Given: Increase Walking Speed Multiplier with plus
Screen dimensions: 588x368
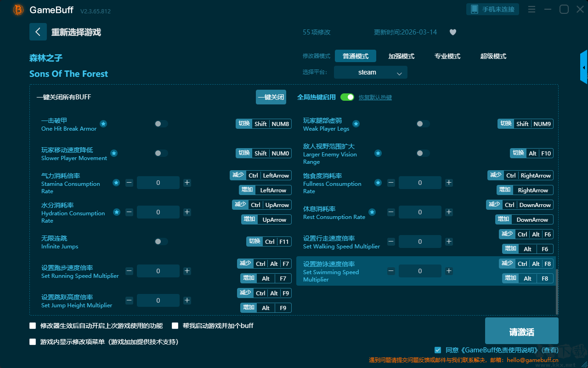Looking at the screenshot, I should coord(449,241).
